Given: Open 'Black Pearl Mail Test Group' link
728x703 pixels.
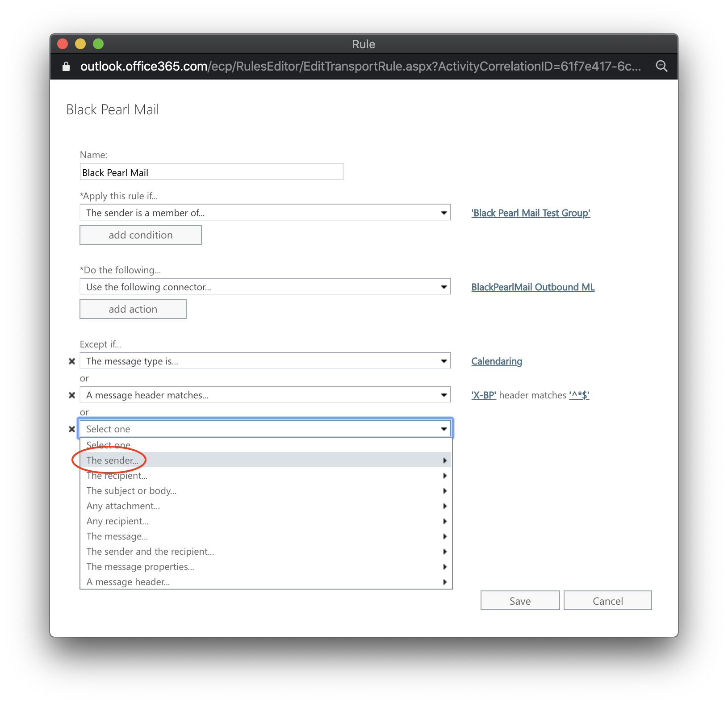Looking at the screenshot, I should tap(531, 213).
